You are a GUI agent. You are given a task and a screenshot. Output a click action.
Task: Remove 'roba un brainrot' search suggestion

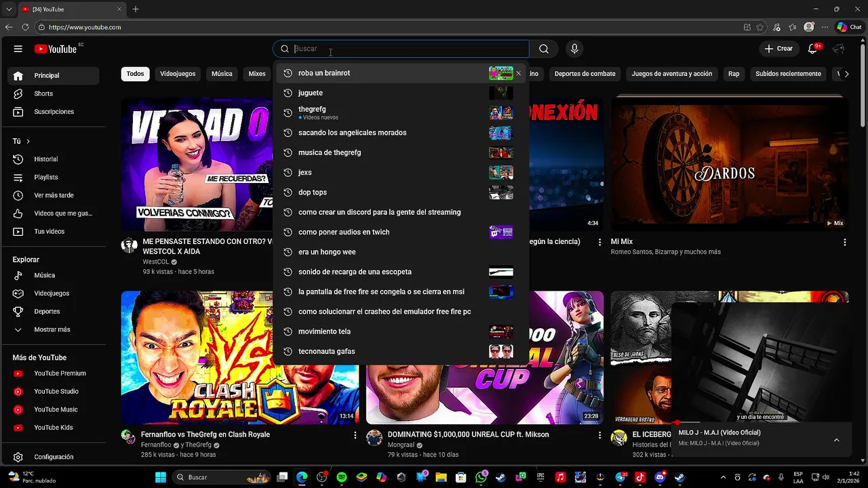519,73
